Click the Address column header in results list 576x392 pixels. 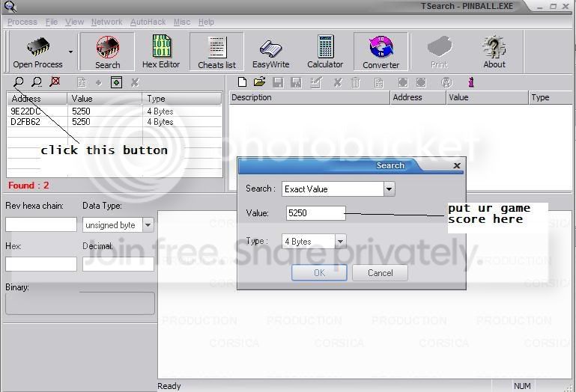37,98
